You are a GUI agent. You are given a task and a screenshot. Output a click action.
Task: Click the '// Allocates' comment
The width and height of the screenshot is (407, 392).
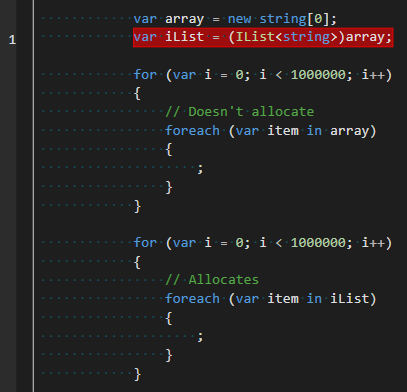(x=212, y=280)
